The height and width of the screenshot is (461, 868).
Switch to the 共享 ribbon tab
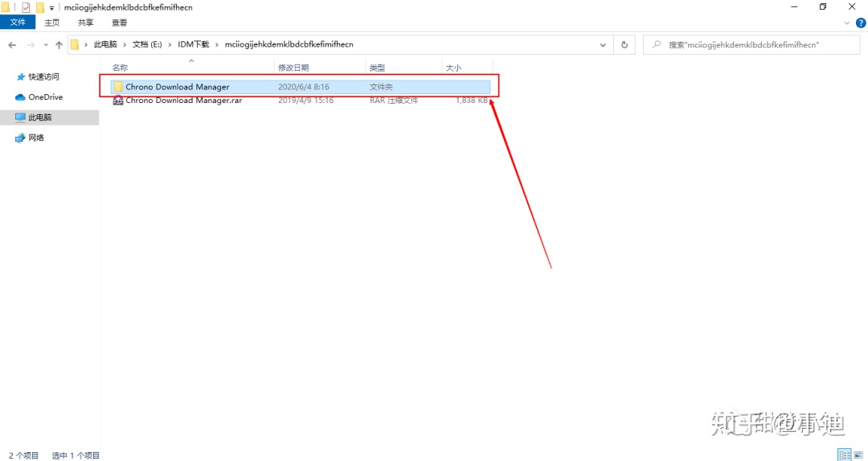click(x=85, y=23)
